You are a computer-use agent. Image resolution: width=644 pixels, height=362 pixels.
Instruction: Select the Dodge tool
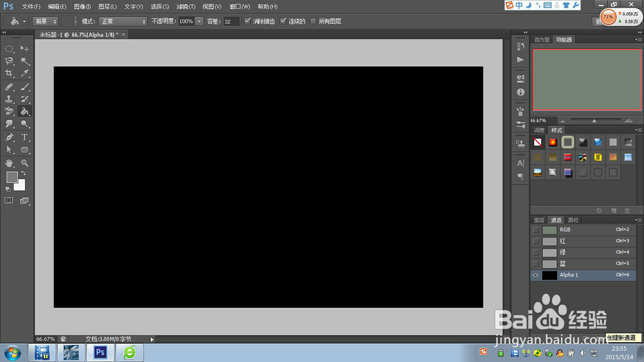(24, 124)
